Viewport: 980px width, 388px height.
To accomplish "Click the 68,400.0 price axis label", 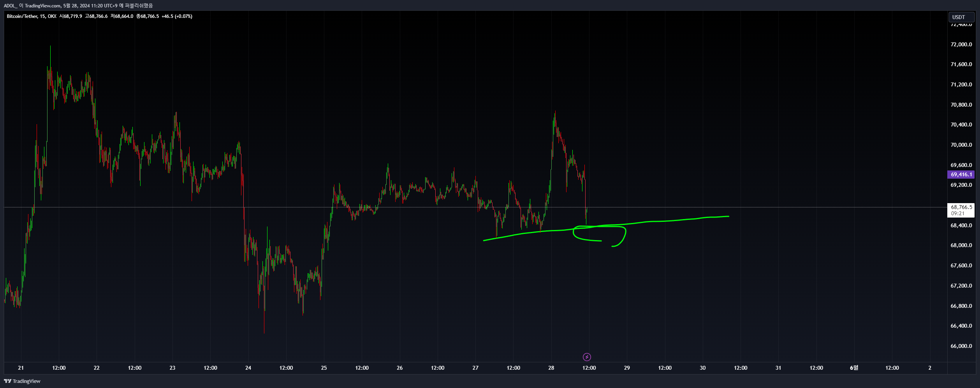I will 961,225.
